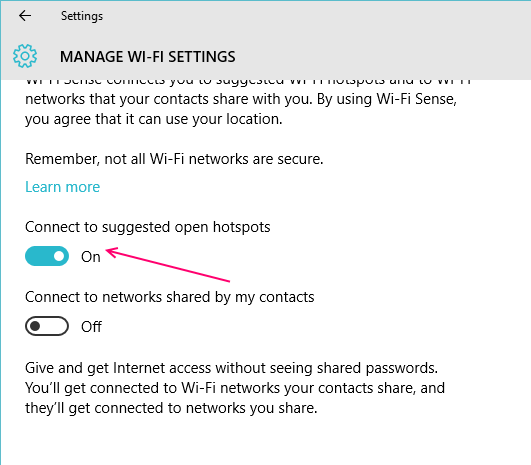Select the Connect to suggested open hotspots label

coord(148,227)
